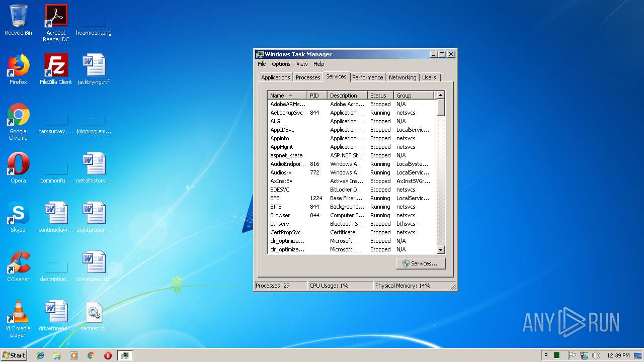Select metalhistory document icon
Screen dimensions: 644x362
point(94,168)
